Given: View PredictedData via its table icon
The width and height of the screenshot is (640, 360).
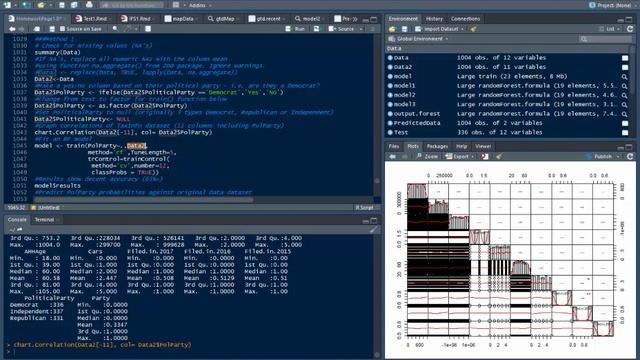Looking at the screenshot, I should click(x=625, y=123).
